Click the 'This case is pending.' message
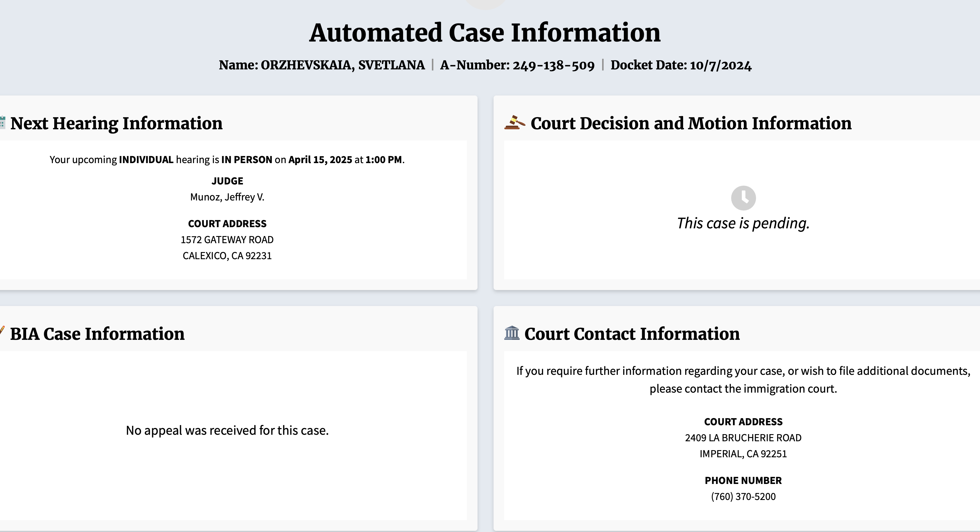This screenshot has width=980, height=532. (x=743, y=223)
